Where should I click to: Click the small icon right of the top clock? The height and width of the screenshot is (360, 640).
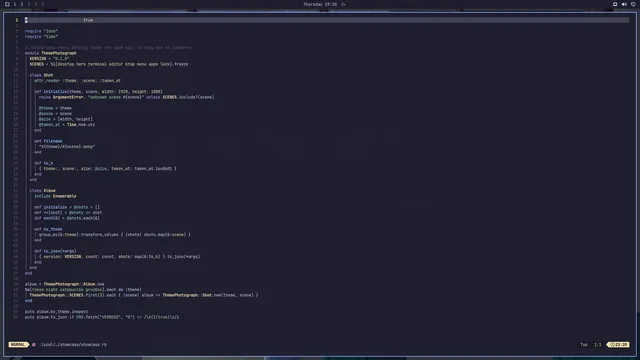(343, 4)
